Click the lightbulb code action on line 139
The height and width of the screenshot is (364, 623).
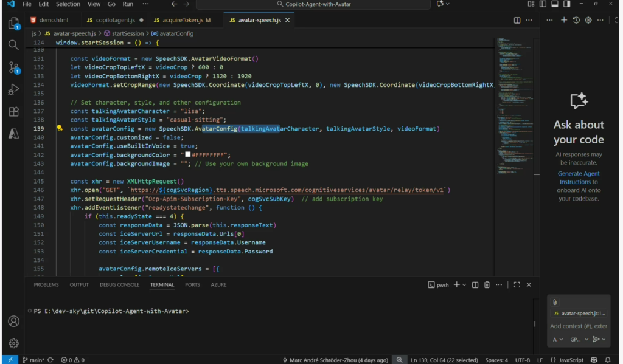(x=60, y=129)
